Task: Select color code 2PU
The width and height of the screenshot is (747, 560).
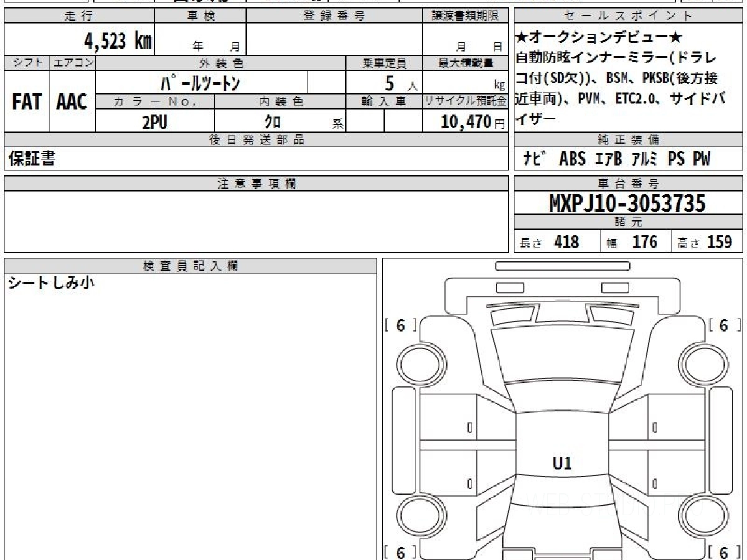Action: click(x=154, y=121)
